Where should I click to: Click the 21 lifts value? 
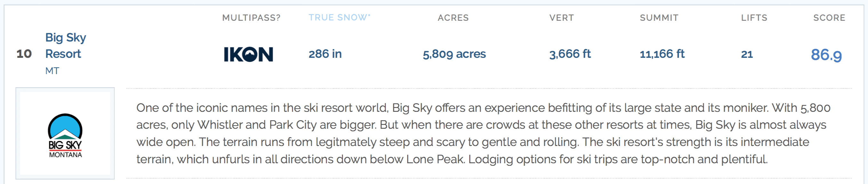tap(747, 54)
